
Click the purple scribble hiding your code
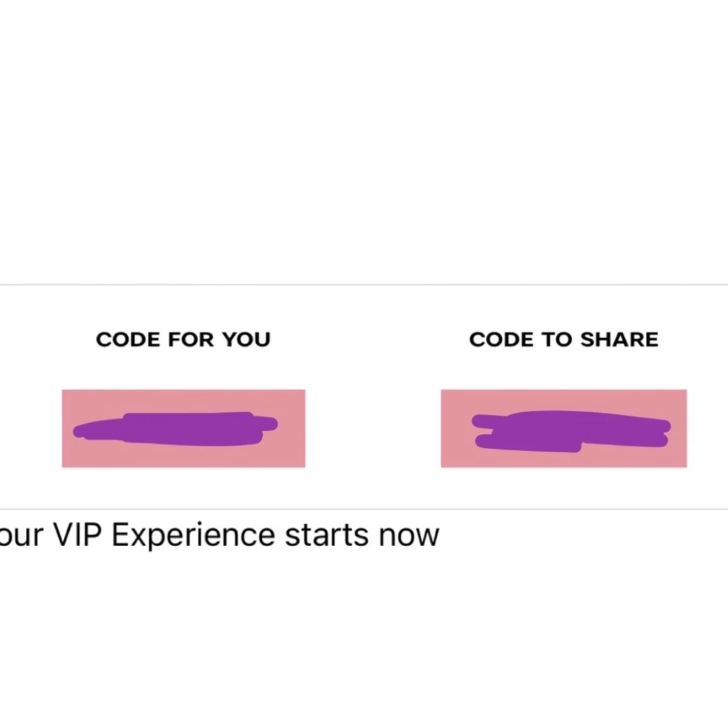175,429
